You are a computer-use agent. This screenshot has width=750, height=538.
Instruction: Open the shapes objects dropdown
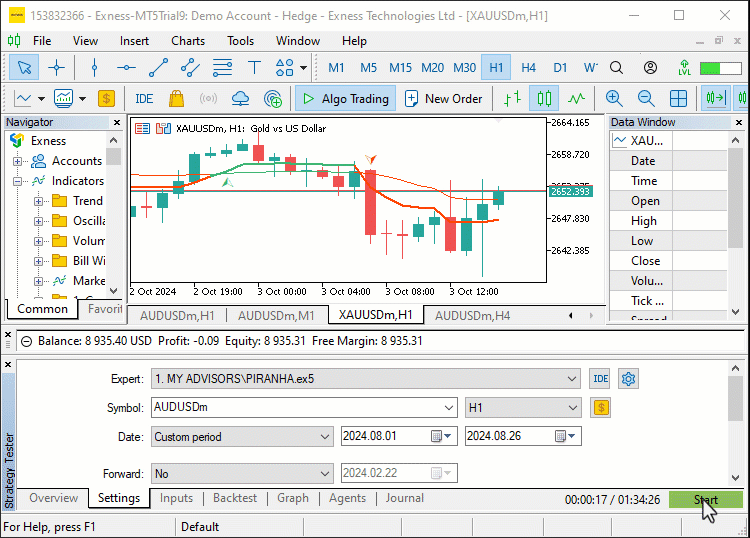tap(303, 67)
